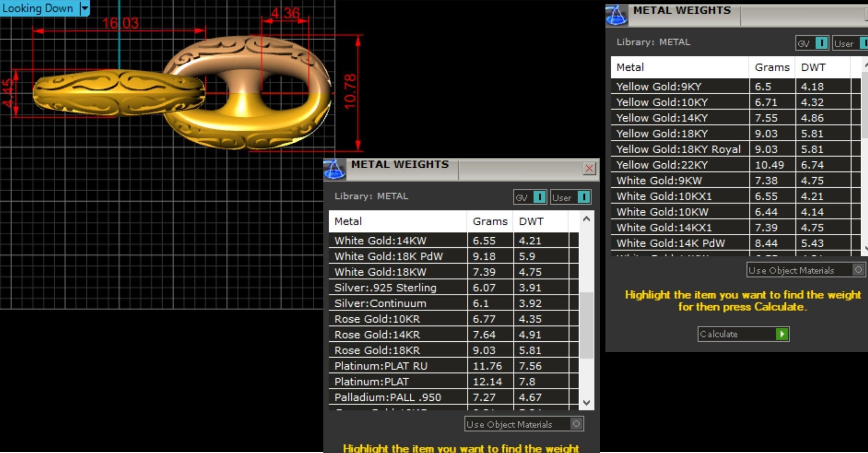
Task: Toggle the GV library switch in right panel
Action: 822,43
